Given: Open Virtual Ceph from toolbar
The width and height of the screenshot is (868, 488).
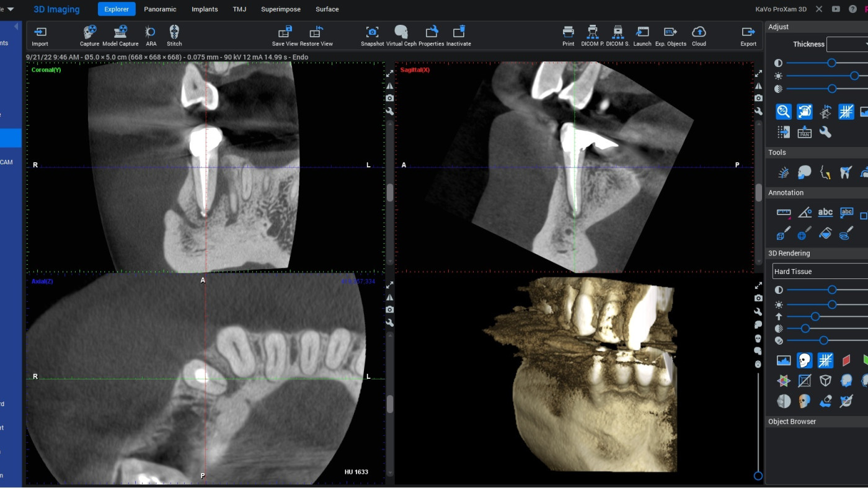Looking at the screenshot, I should (x=401, y=35).
